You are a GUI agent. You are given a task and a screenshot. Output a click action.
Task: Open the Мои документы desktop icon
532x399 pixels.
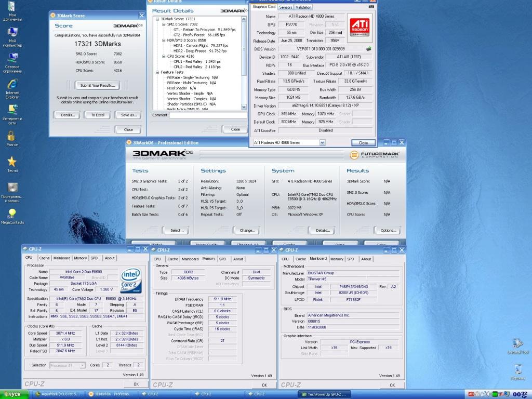[12, 11]
